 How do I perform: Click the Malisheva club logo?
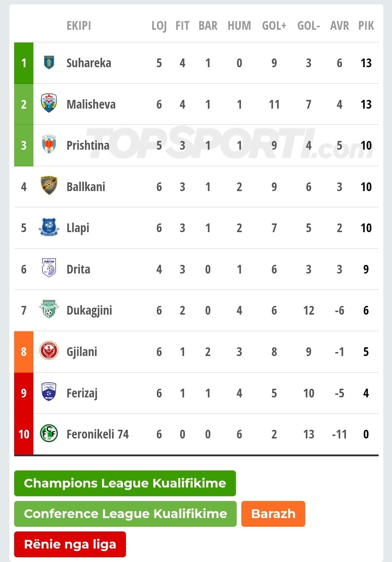pos(49,104)
